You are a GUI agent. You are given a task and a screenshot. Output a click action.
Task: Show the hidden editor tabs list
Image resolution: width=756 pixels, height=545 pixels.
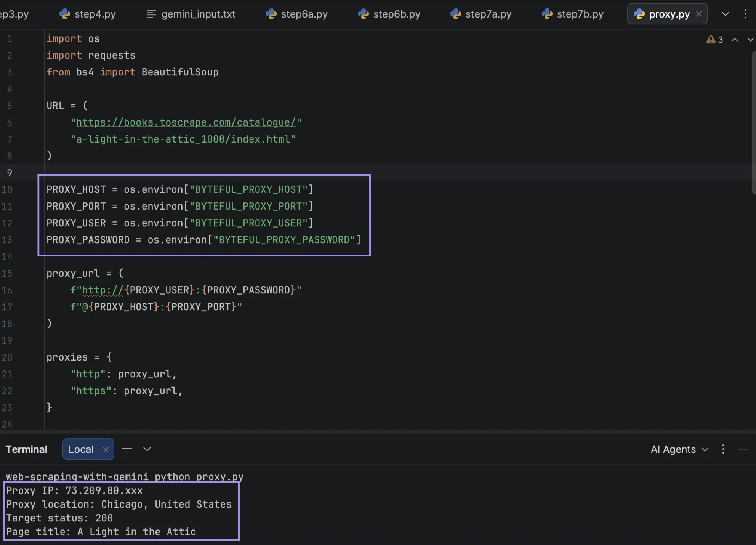click(726, 14)
